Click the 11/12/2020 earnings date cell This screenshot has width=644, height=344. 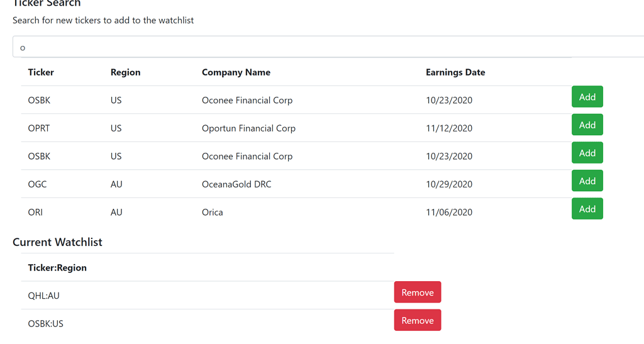point(449,128)
